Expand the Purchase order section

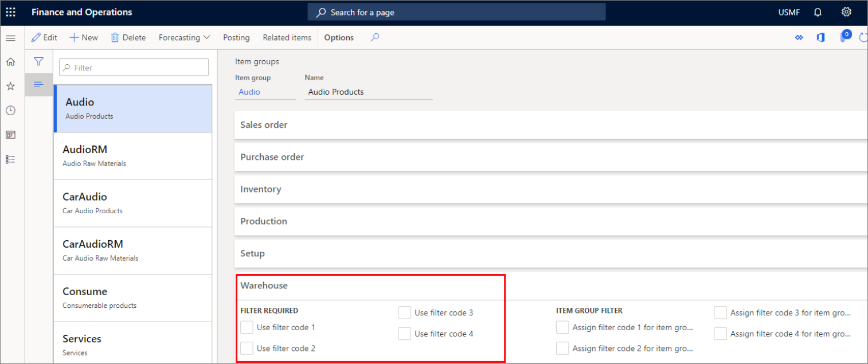pos(551,157)
